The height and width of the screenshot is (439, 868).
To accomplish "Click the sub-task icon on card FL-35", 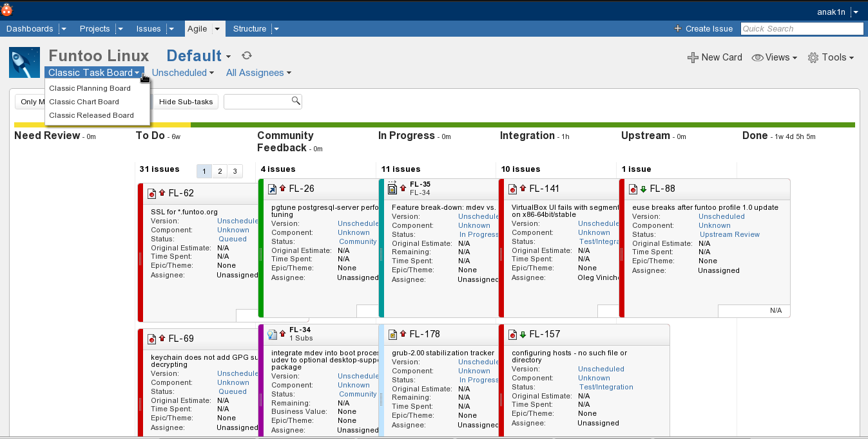I will (x=392, y=188).
